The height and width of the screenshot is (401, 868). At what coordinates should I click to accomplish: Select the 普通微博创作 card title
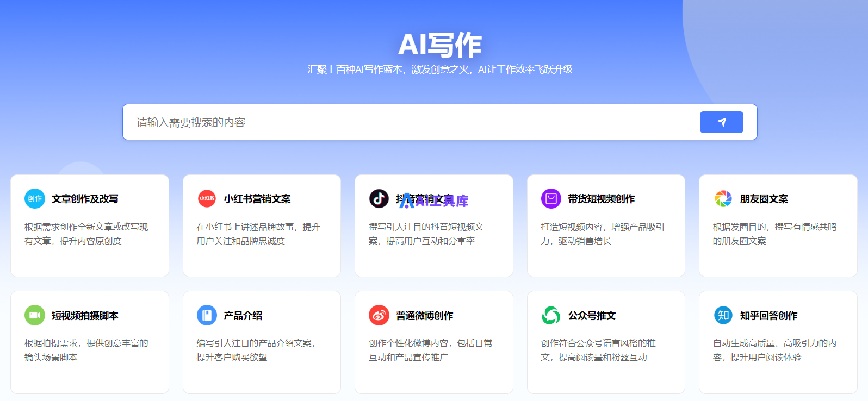(425, 316)
